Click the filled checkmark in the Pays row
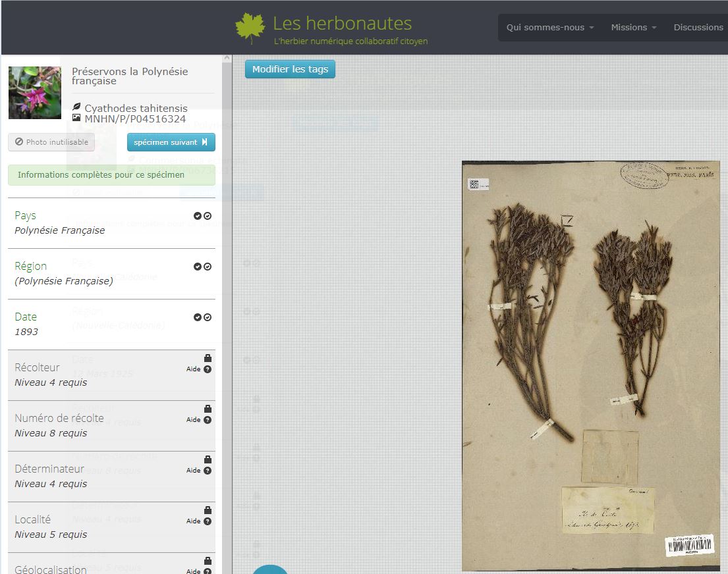The image size is (728, 574). (198, 216)
